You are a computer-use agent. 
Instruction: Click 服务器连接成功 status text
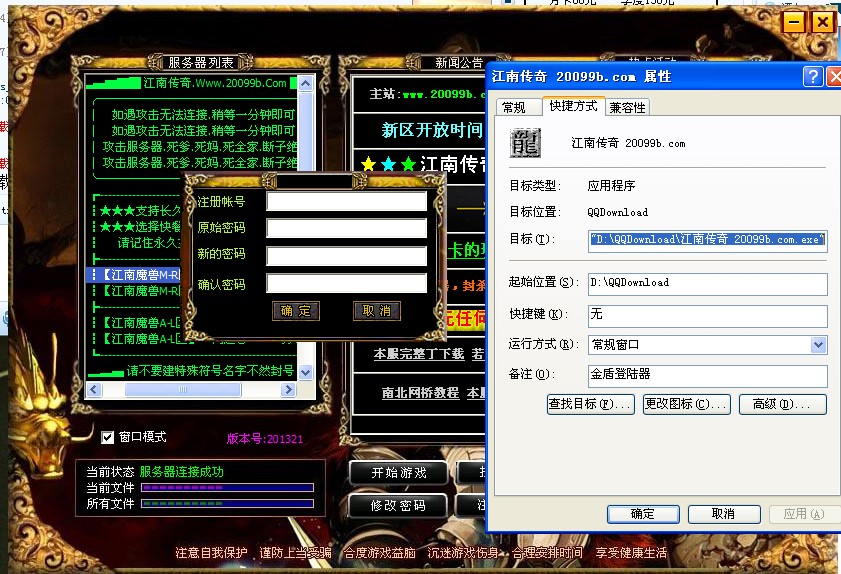[181, 472]
